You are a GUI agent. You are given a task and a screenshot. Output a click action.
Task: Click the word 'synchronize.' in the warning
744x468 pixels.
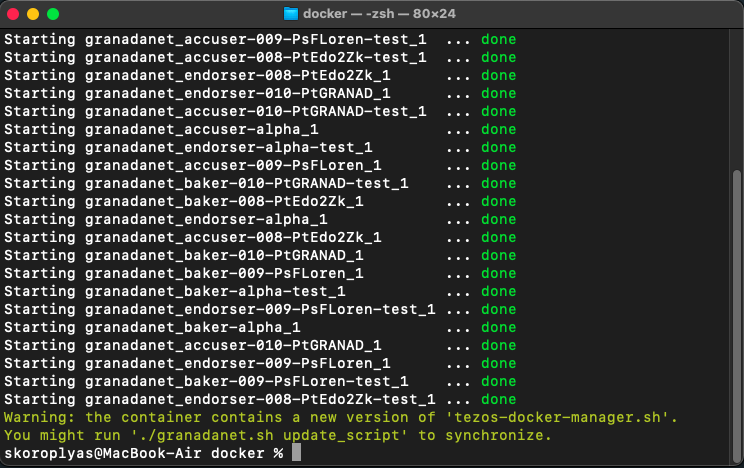click(x=498, y=436)
